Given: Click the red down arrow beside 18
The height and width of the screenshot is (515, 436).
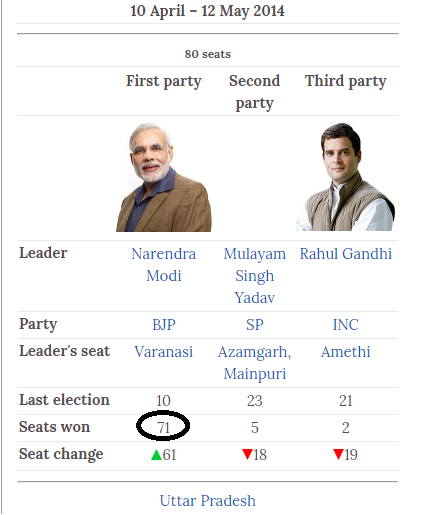Looking at the screenshot, I should [x=247, y=454].
